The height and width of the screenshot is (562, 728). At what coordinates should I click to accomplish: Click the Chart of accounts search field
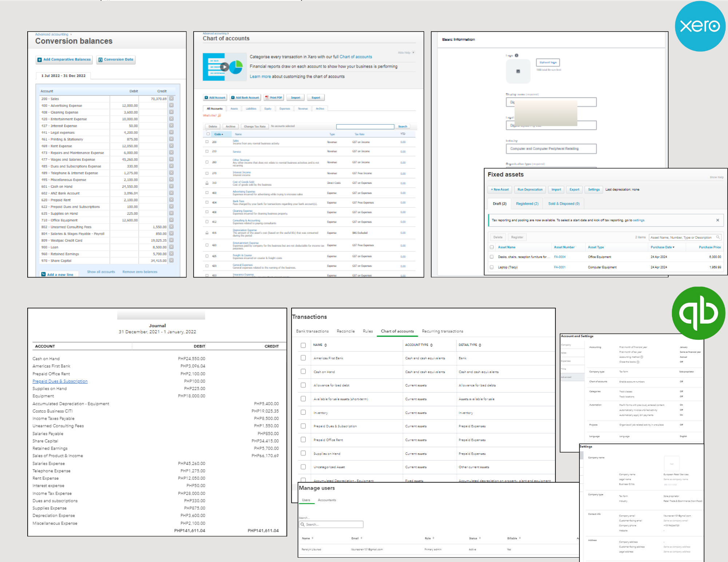(x=365, y=127)
